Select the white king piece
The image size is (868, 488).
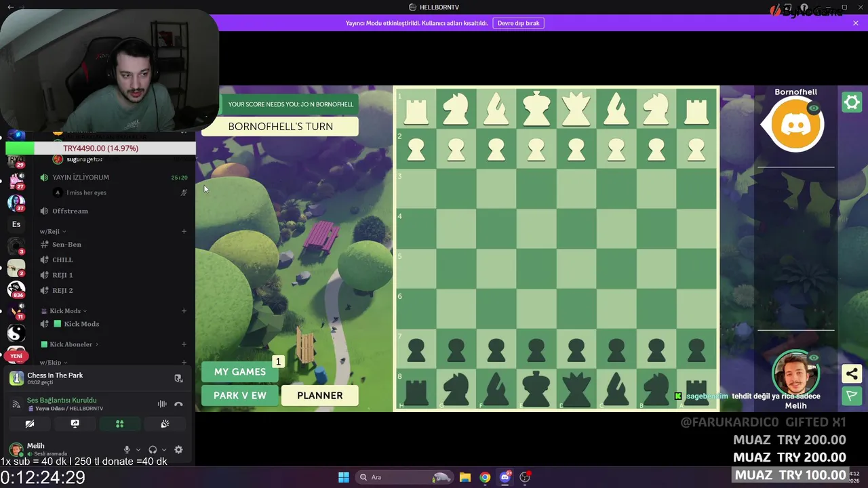click(536, 108)
